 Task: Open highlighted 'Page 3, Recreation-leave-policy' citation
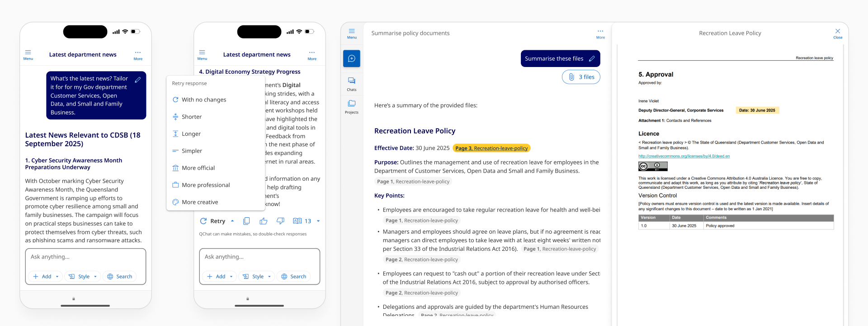point(491,148)
